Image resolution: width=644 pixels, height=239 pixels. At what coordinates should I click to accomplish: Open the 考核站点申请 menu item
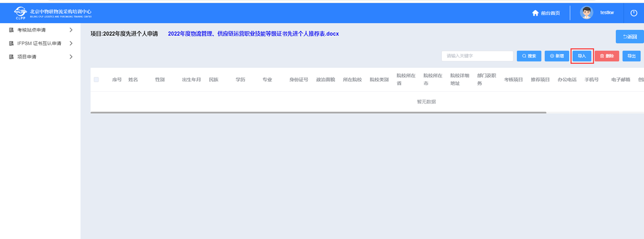coord(41,30)
